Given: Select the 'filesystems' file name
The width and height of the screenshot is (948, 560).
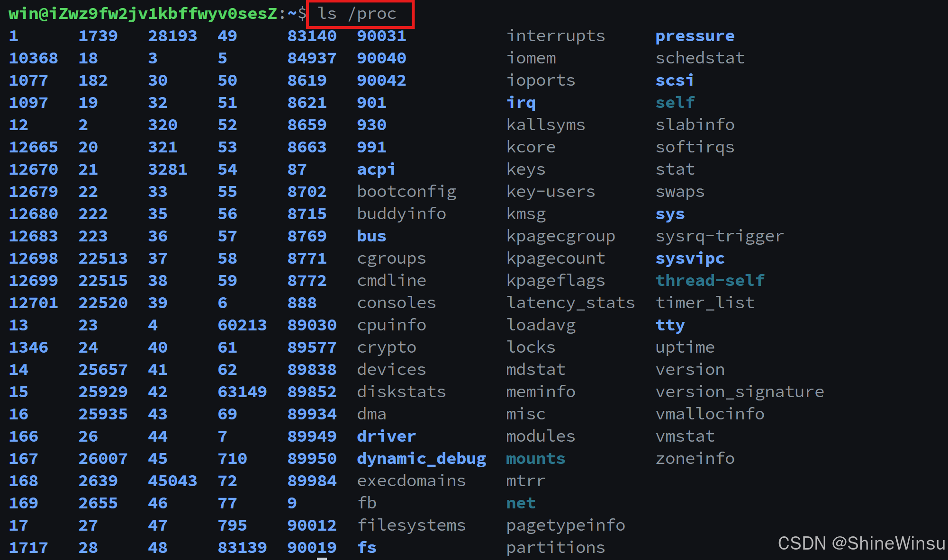Looking at the screenshot, I should (411, 525).
